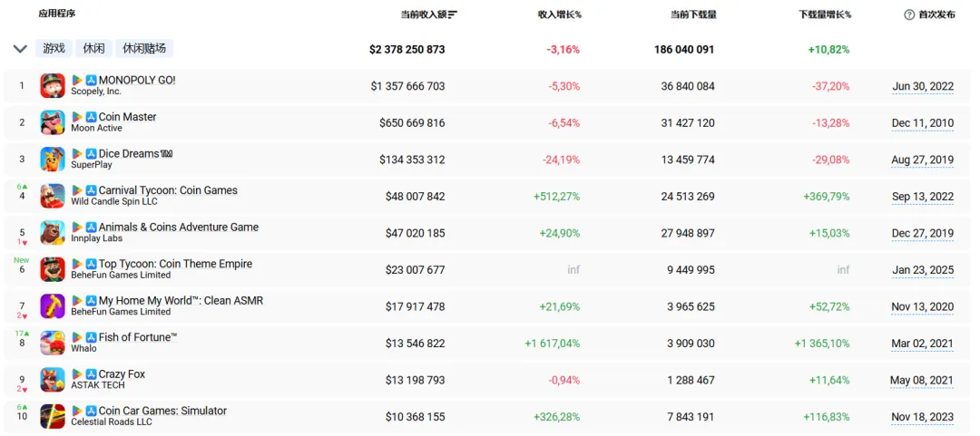Viewport: 980px width, 436px height.
Task: Click the MONOPOLY GO! app icon
Action: 53,86
